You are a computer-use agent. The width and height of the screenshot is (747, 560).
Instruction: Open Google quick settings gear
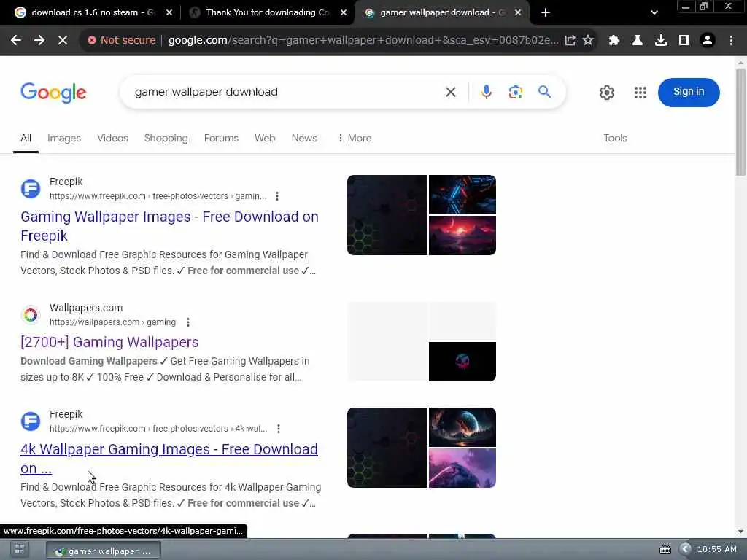(606, 93)
